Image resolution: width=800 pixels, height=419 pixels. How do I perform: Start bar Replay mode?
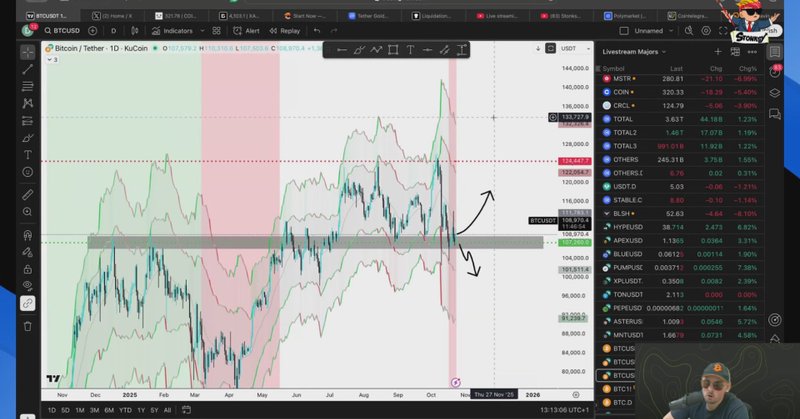[285, 31]
